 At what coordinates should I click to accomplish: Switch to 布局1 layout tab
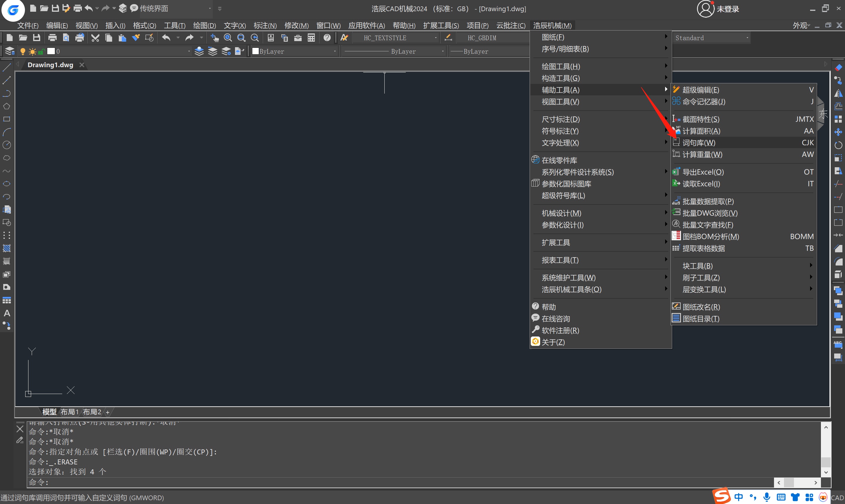[70, 412]
